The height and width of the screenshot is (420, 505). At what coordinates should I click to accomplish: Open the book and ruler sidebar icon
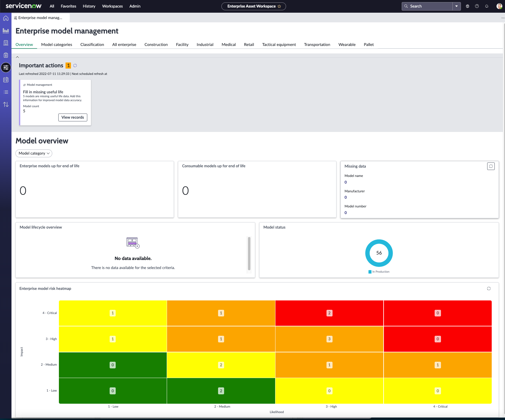point(6,80)
